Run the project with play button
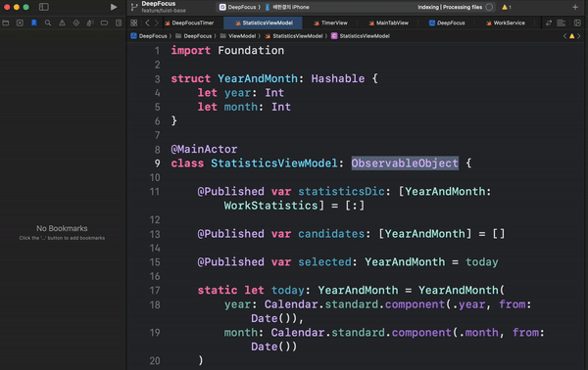588x370 pixels. click(x=114, y=7)
